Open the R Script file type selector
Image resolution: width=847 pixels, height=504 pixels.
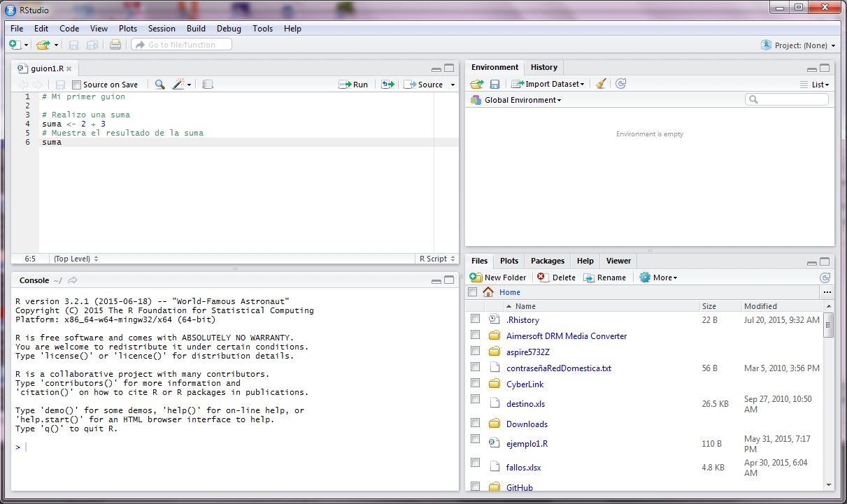(x=436, y=259)
